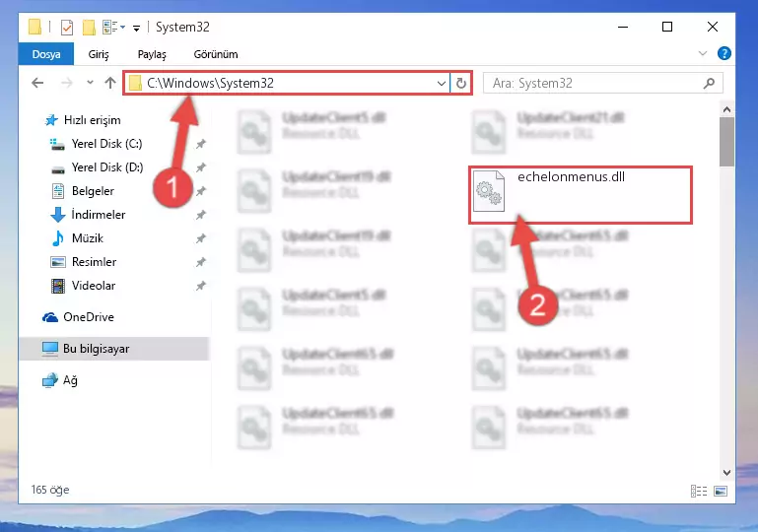
Task: Click the title bar folder icon
Action: click(x=34, y=27)
